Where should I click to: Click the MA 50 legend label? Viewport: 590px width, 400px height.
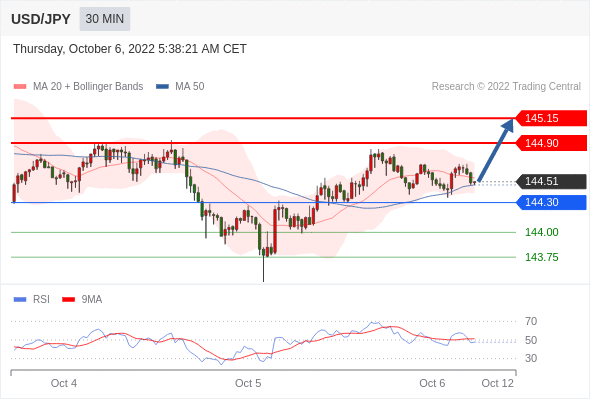pos(190,87)
